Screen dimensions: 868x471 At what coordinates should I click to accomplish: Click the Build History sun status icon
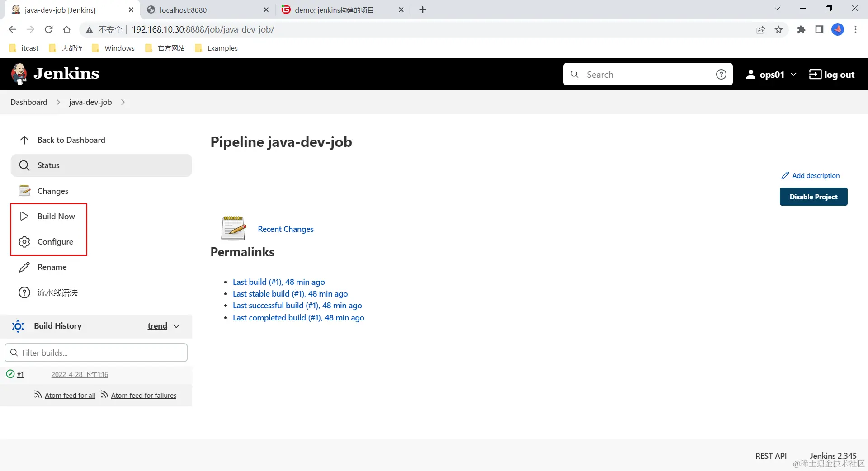pyautogui.click(x=18, y=326)
